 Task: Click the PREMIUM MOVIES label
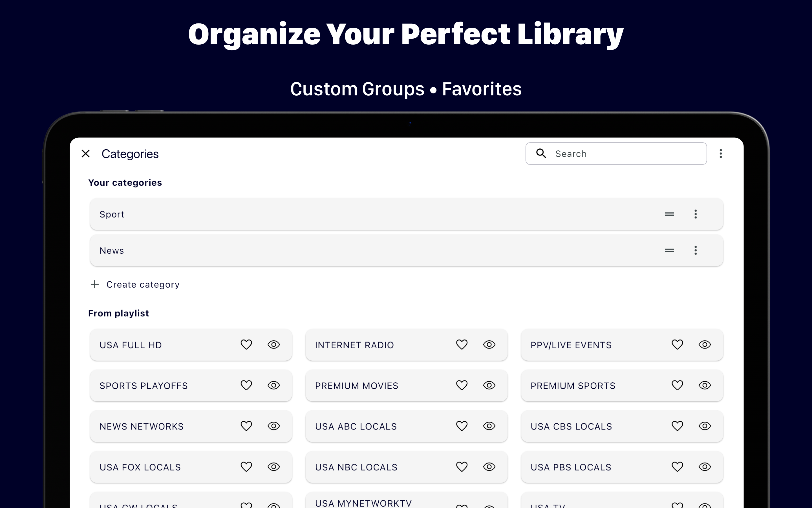(357, 386)
